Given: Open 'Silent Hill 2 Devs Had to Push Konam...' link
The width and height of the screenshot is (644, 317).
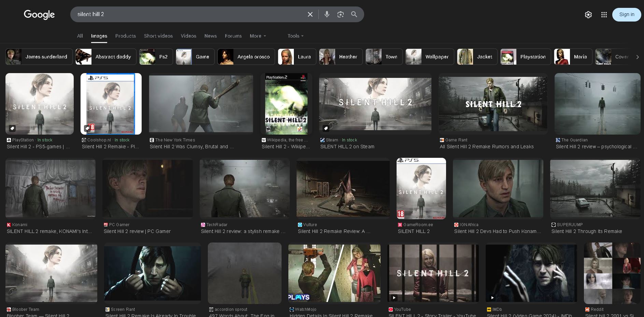Looking at the screenshot, I should (498, 231).
